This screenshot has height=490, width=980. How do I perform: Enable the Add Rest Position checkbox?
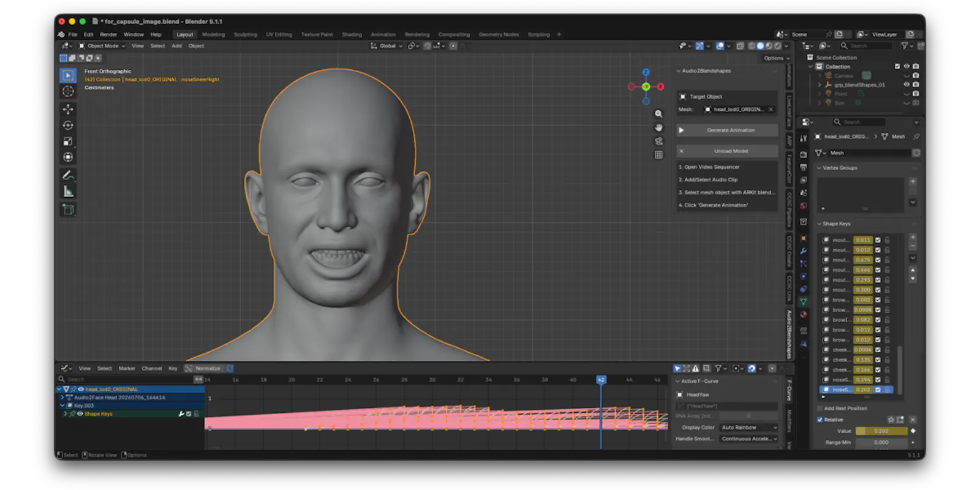820,408
